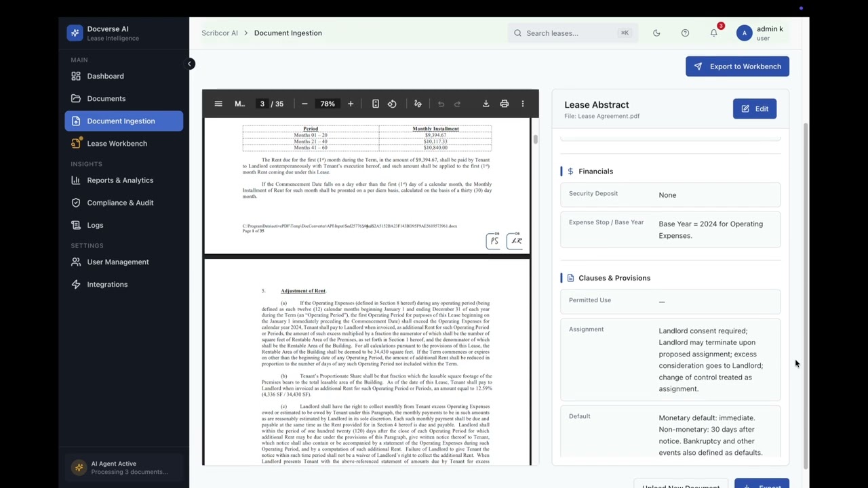Image resolution: width=868 pixels, height=488 pixels.
Task: Open the Dashboard page
Action: point(123,76)
